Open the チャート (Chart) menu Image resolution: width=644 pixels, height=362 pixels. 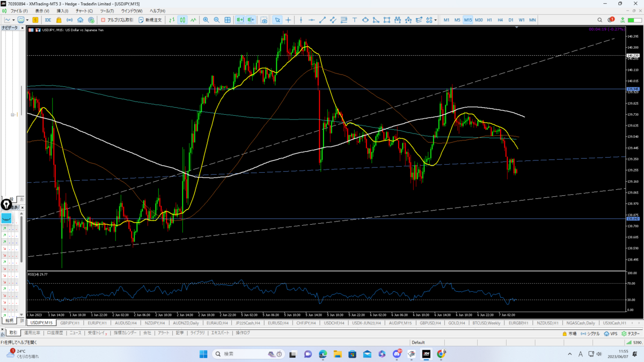pyautogui.click(x=84, y=11)
